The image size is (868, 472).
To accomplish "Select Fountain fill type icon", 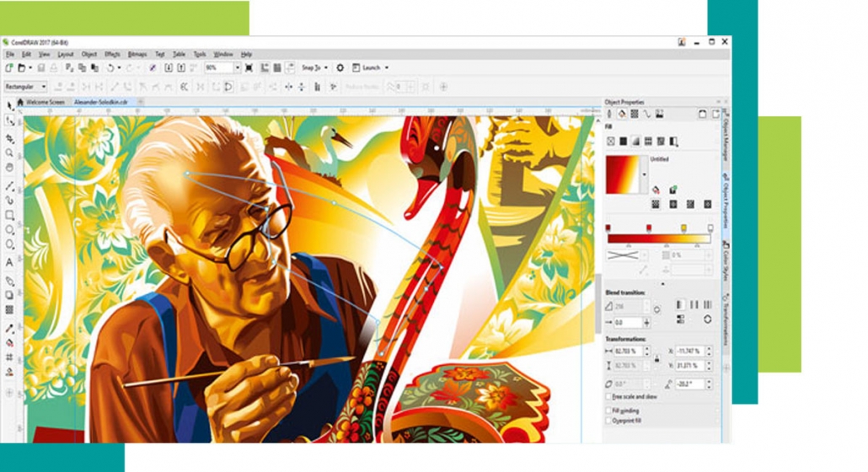I will tap(636, 142).
